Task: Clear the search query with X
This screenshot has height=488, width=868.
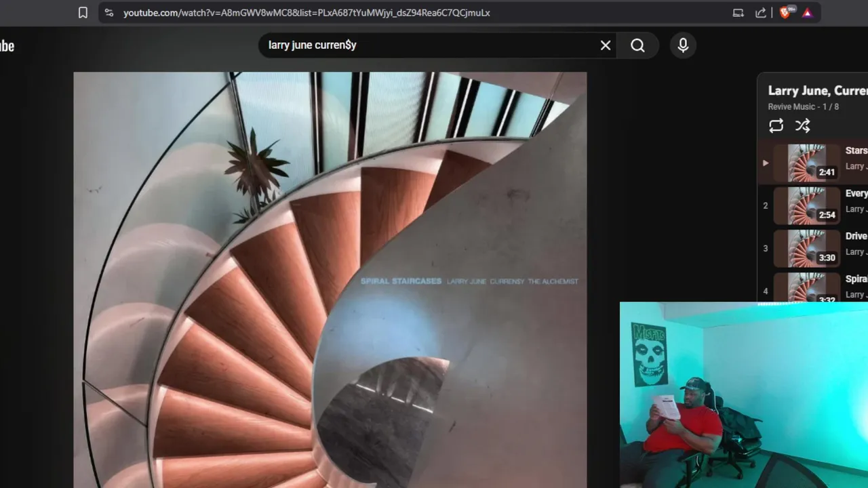Action: coord(606,45)
